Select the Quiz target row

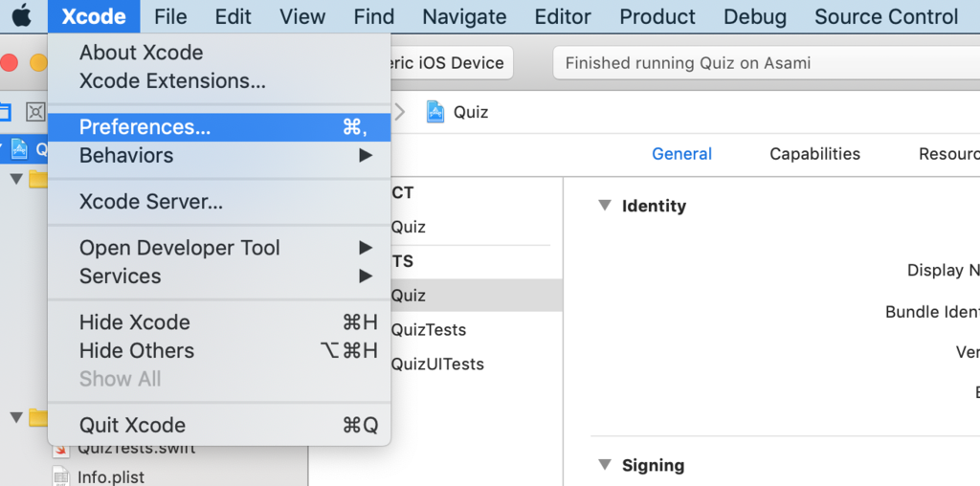[477, 296]
